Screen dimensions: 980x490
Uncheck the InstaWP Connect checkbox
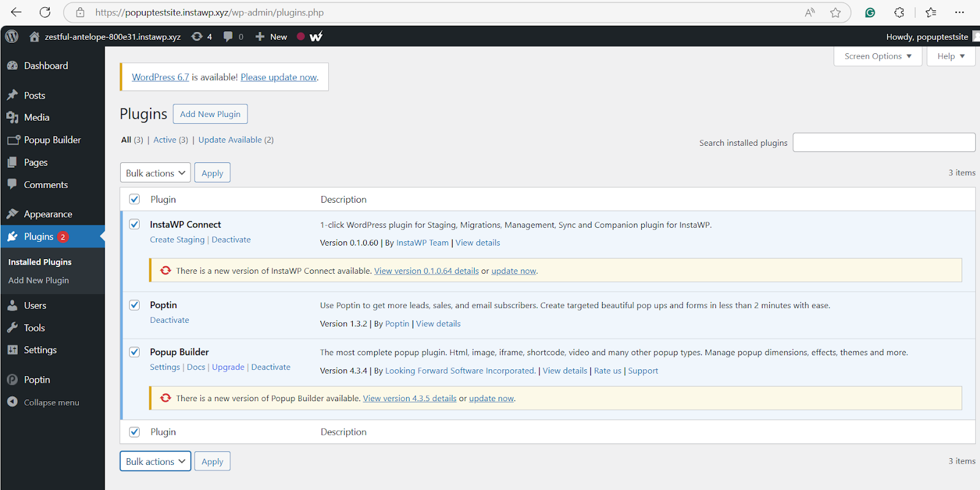point(135,224)
